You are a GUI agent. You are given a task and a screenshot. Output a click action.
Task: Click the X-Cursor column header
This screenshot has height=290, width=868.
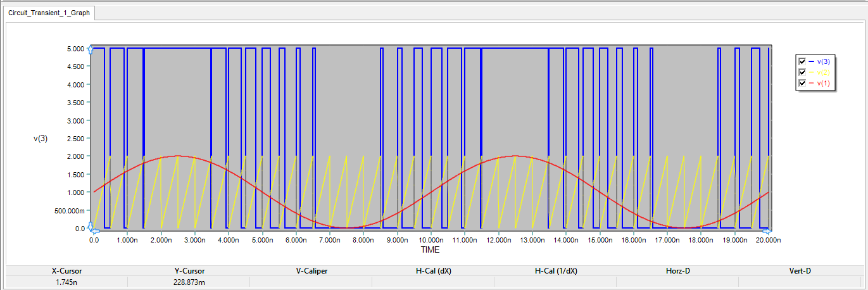click(66, 271)
